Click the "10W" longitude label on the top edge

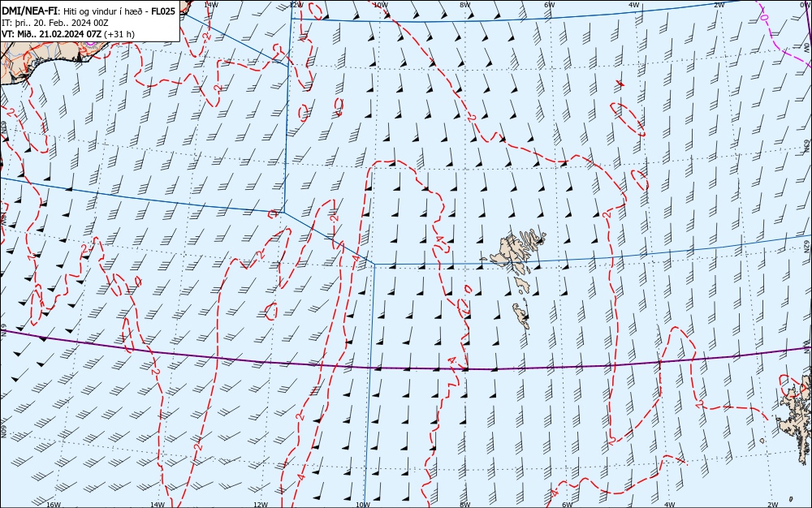(380, 4)
